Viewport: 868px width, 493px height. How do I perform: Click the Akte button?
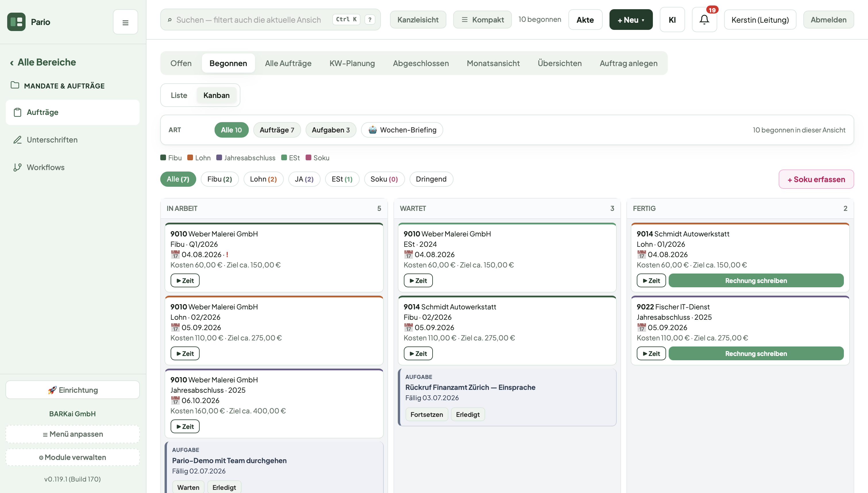[585, 20]
